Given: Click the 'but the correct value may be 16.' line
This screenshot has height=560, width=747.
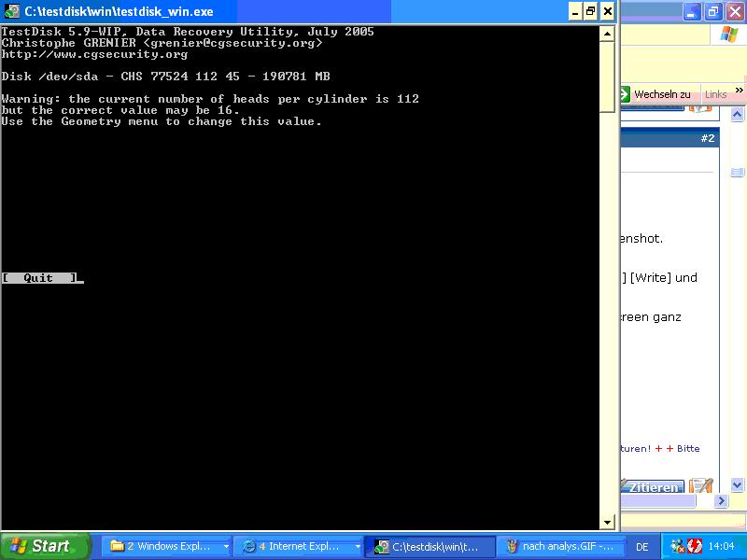Looking at the screenshot, I should coord(120,110).
